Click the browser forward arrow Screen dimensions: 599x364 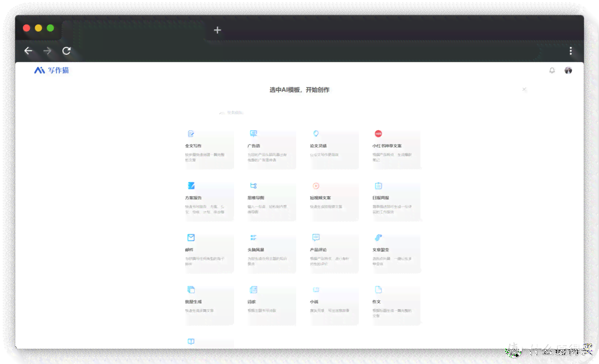pos(47,51)
